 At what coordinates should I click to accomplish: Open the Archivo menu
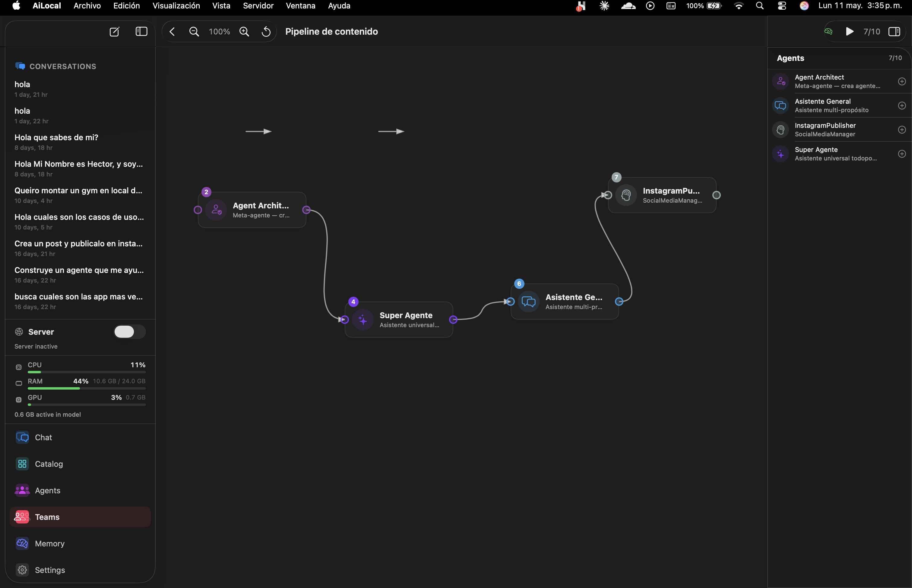click(87, 6)
